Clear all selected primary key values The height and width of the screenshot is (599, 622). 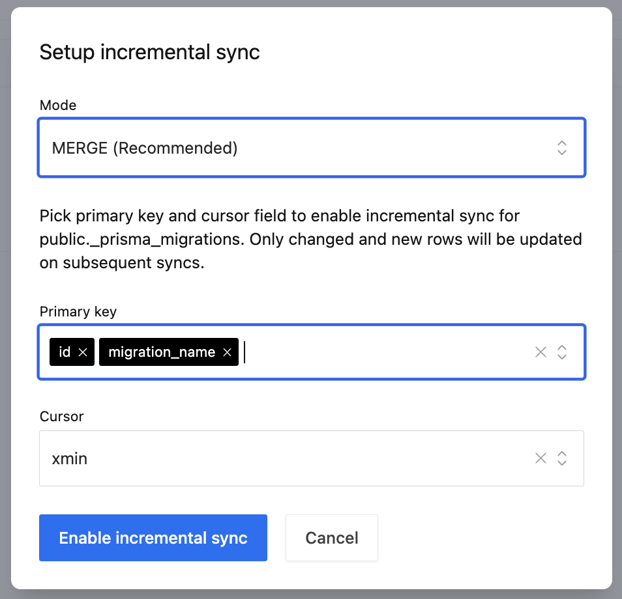[x=540, y=352]
